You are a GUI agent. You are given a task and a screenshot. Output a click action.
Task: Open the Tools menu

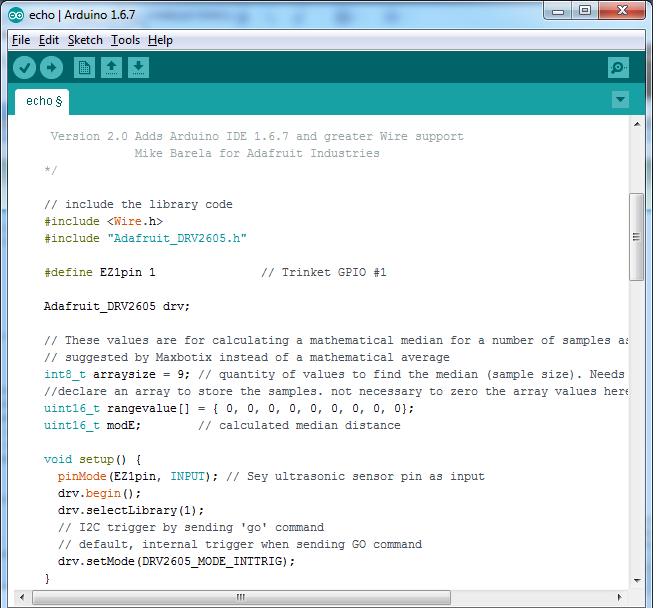[x=125, y=40]
